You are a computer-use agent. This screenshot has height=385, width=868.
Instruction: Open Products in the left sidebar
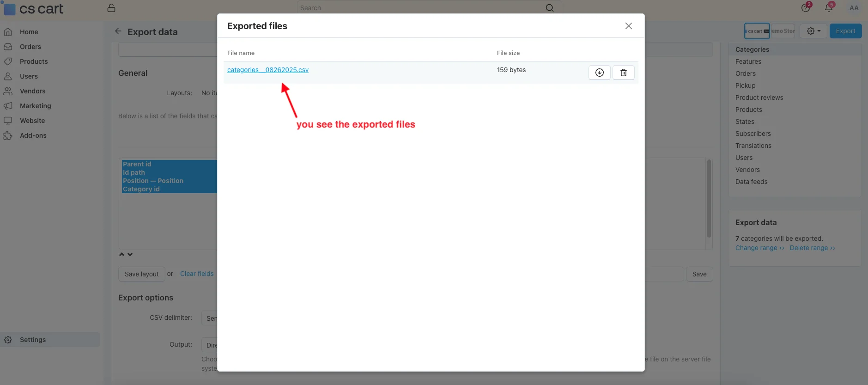(x=34, y=61)
